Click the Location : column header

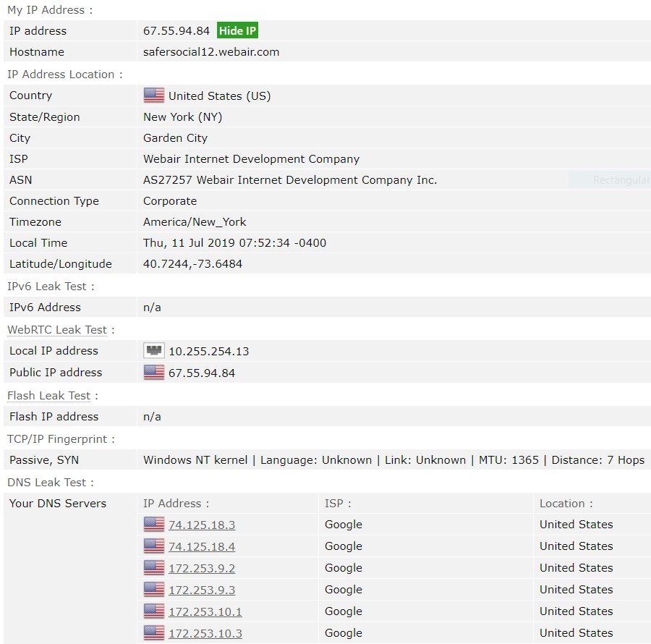[566, 503]
